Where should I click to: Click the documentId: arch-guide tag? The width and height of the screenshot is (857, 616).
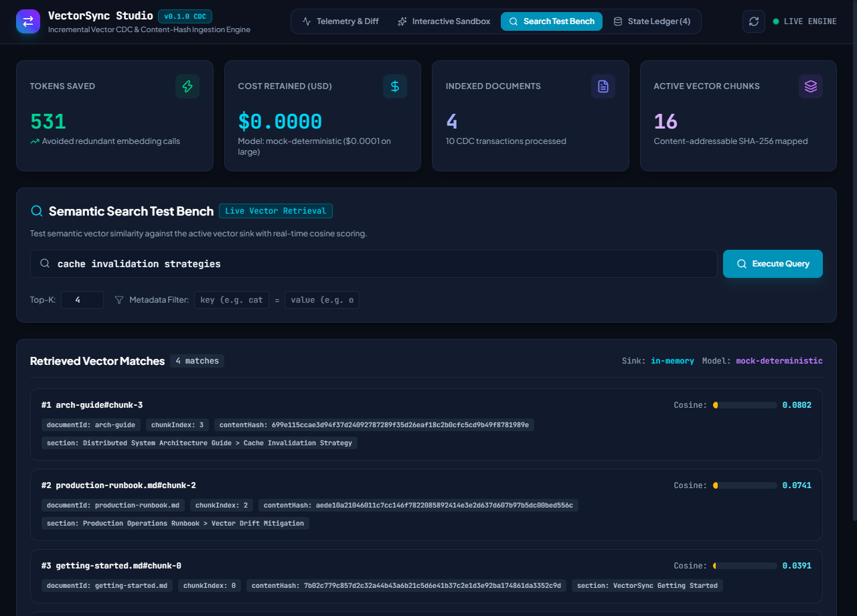91,425
